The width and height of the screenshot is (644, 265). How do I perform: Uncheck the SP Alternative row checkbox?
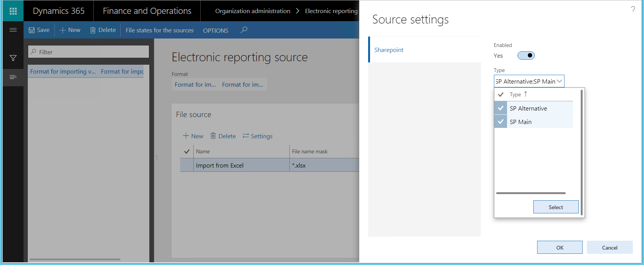(x=500, y=108)
